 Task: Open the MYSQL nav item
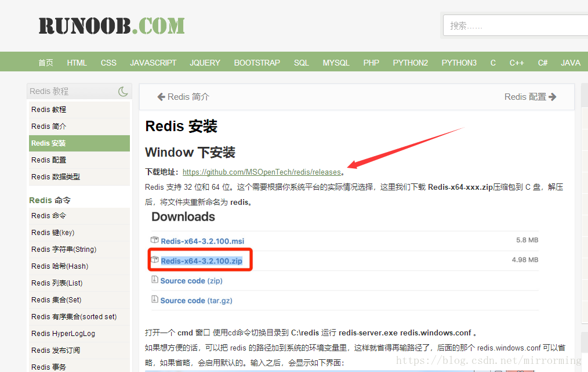click(336, 63)
